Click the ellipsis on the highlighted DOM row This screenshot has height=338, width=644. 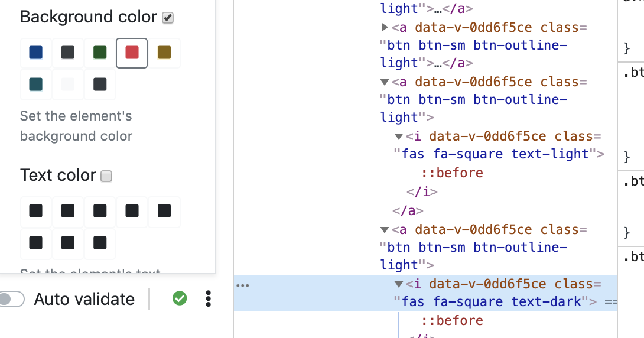pos(243,285)
